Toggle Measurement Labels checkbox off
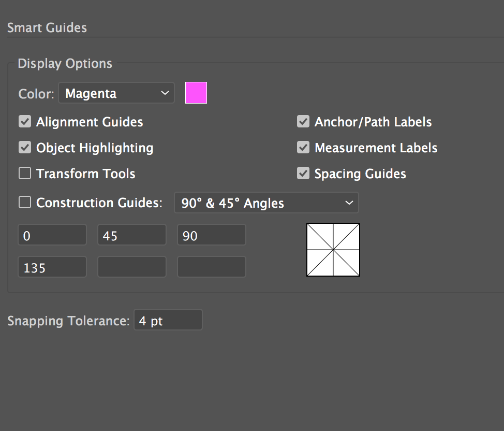Screen dimensions: 504x431 pyautogui.click(x=303, y=148)
